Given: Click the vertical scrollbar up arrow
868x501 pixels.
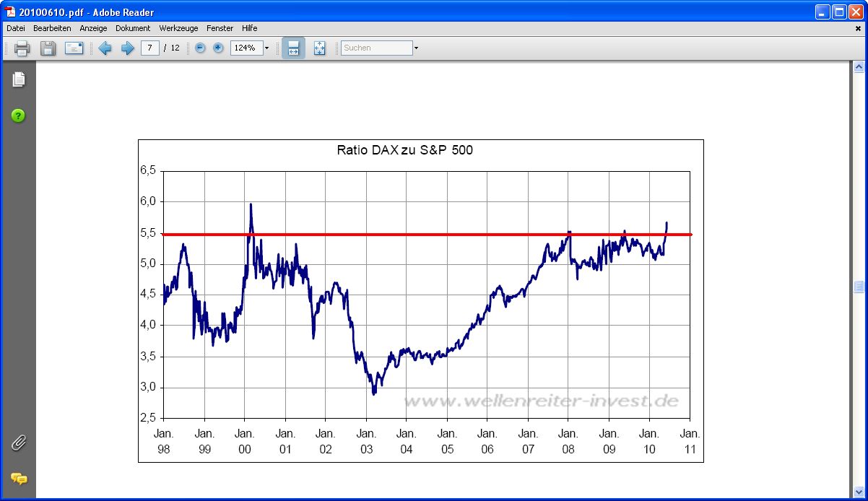Looking at the screenshot, I should click(859, 67).
